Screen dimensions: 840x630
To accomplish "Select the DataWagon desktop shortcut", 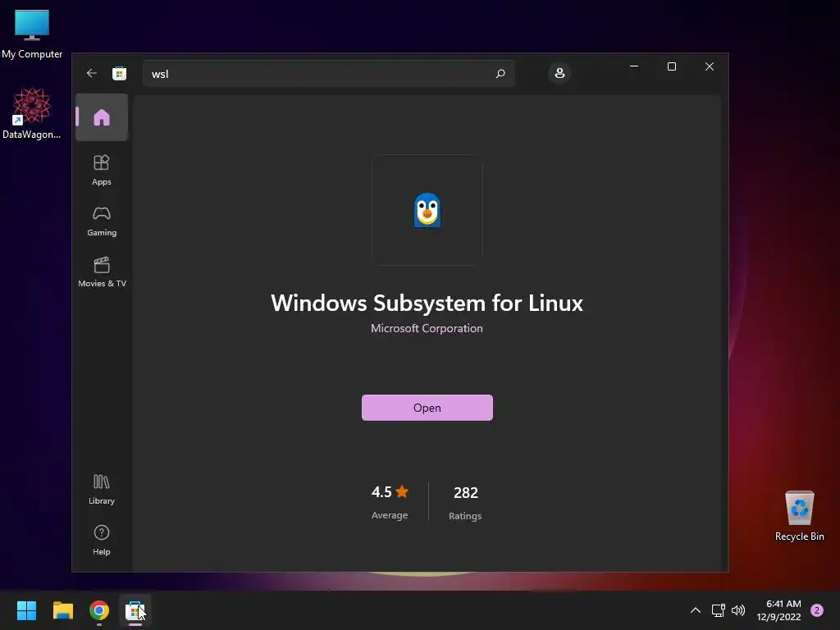I will click(x=32, y=113).
